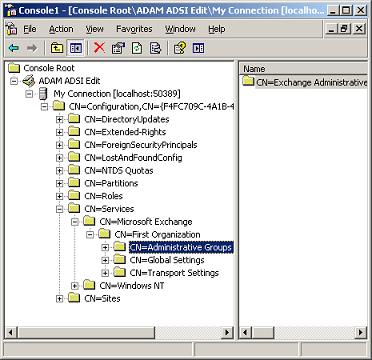The width and height of the screenshot is (372, 360).
Task: Open the View menu
Action: coord(95,29)
